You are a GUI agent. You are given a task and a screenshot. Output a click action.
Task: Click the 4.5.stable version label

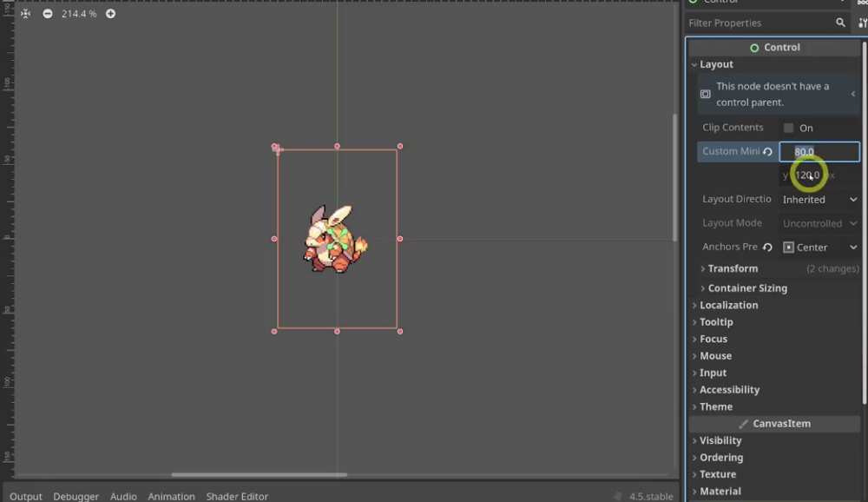pos(651,497)
